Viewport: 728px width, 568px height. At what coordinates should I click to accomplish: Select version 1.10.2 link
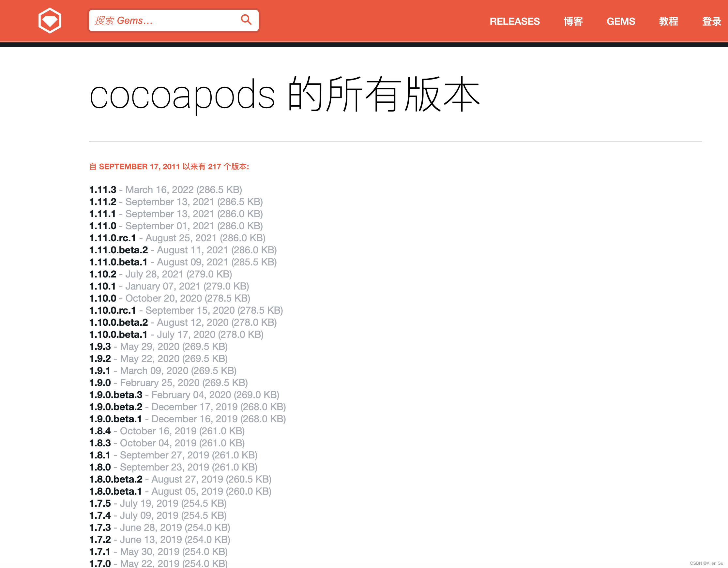[x=103, y=274]
